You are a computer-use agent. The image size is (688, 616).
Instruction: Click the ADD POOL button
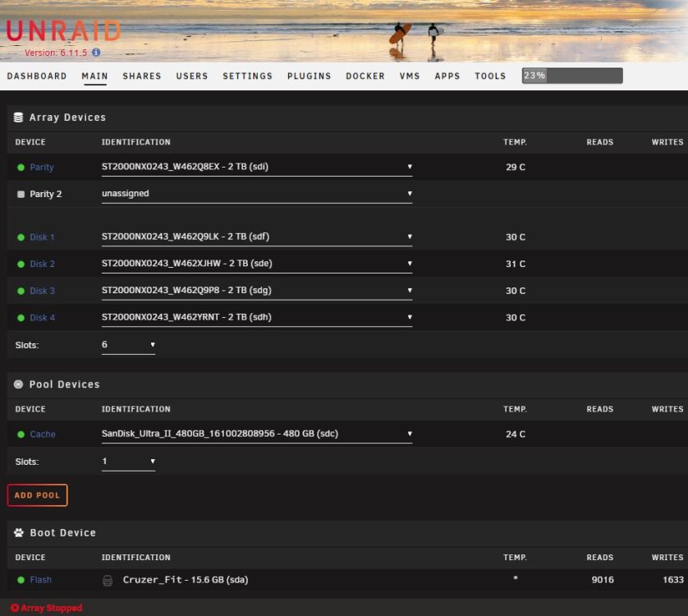tap(37, 495)
